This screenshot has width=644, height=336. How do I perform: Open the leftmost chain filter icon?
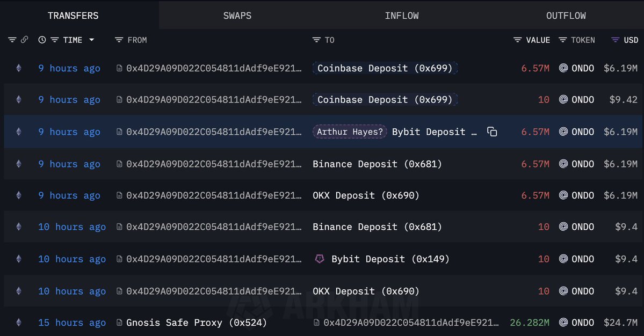point(12,40)
